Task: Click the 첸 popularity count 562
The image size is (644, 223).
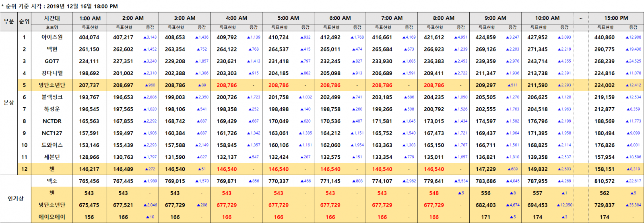Action: (x=604, y=193)
